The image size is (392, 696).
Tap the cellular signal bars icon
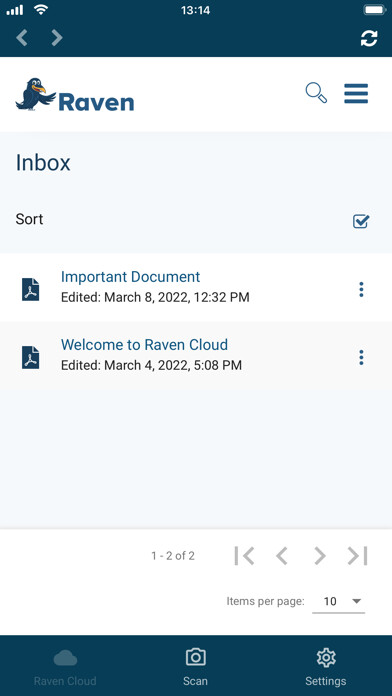15,10
